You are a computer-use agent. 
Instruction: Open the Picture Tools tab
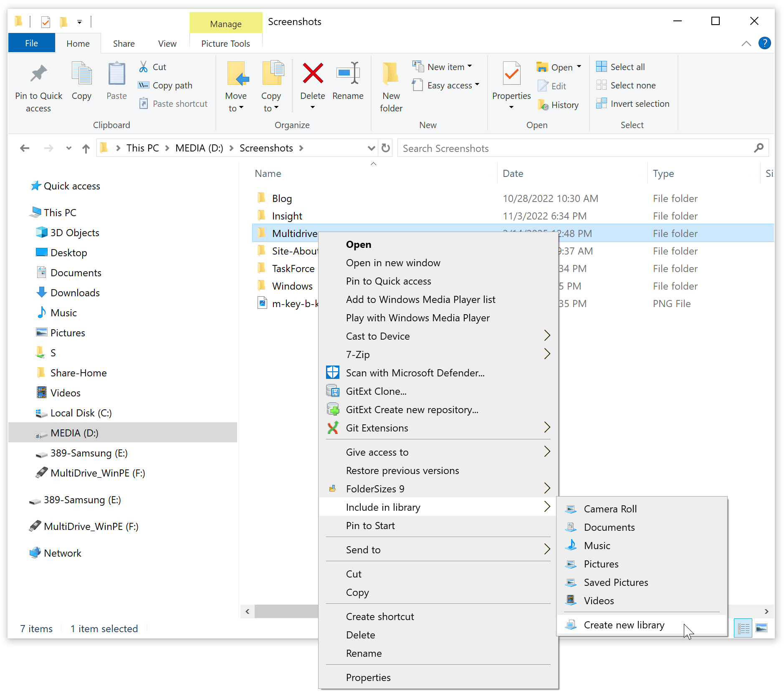225,43
